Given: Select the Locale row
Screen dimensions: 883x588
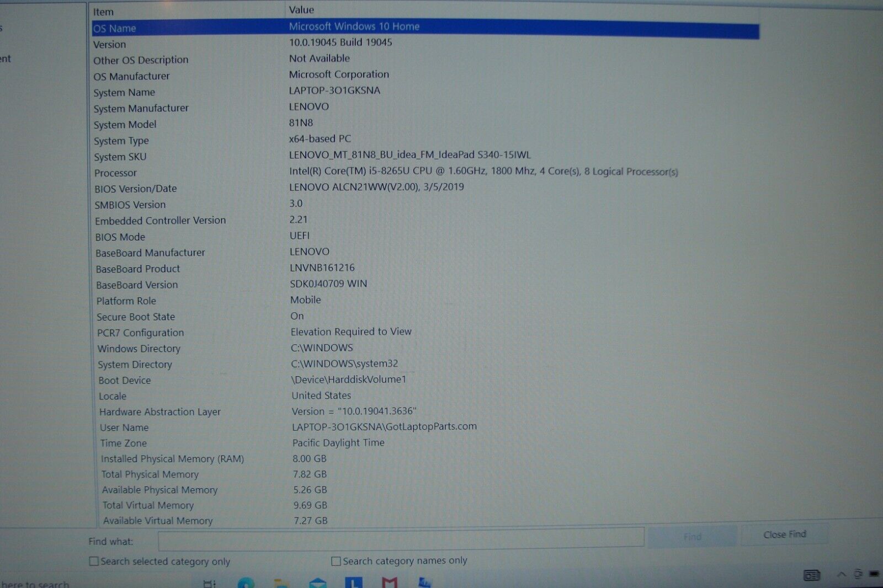Looking at the screenshot, I should pos(425,396).
